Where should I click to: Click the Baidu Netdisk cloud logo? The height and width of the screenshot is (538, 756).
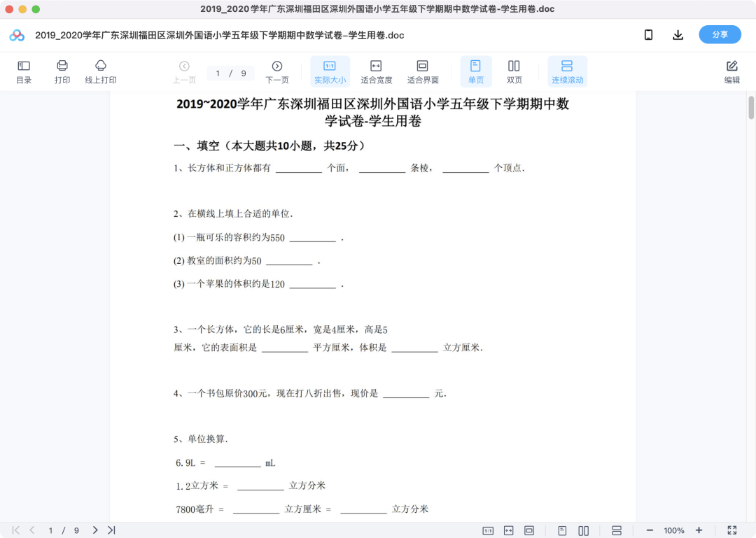[17, 35]
